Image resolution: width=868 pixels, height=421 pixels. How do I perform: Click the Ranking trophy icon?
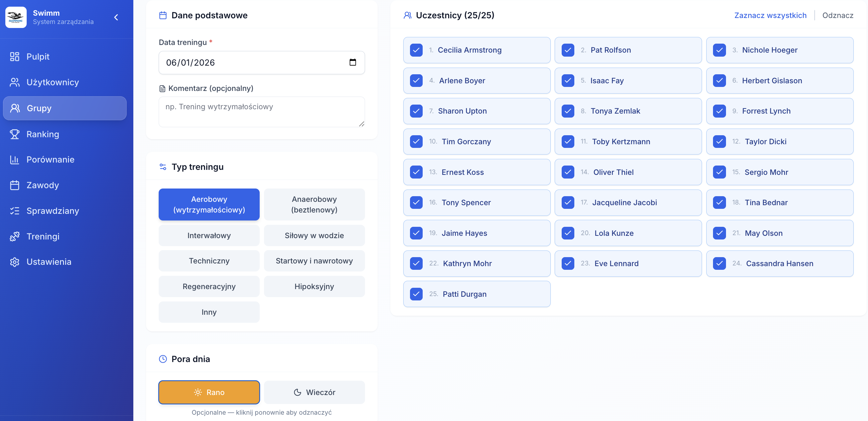pos(14,134)
